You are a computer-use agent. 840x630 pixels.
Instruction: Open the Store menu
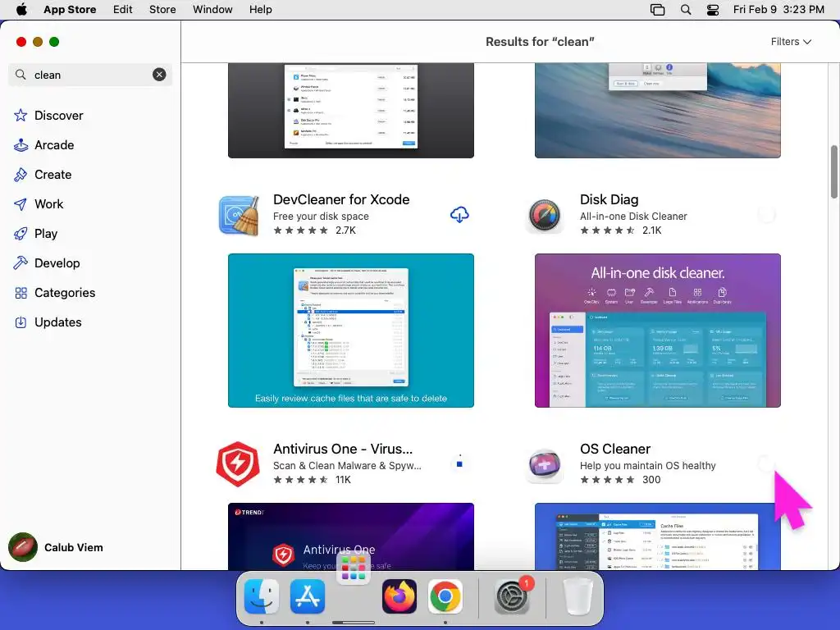coord(162,10)
